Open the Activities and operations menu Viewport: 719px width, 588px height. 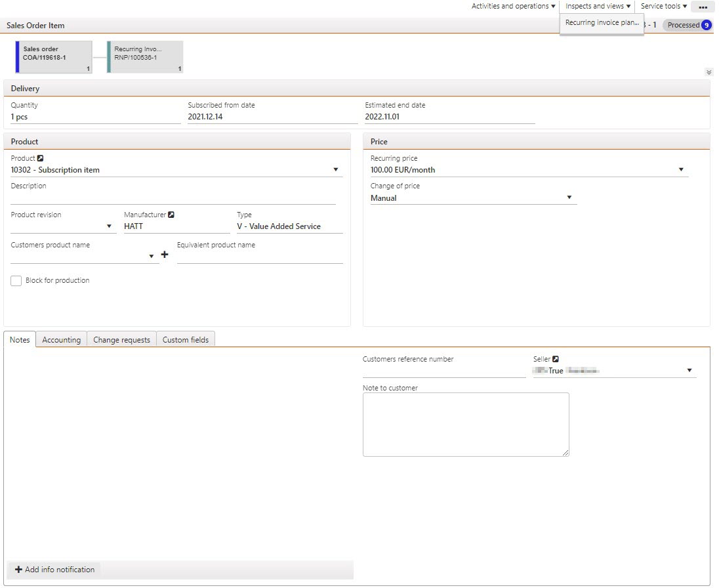tap(513, 7)
